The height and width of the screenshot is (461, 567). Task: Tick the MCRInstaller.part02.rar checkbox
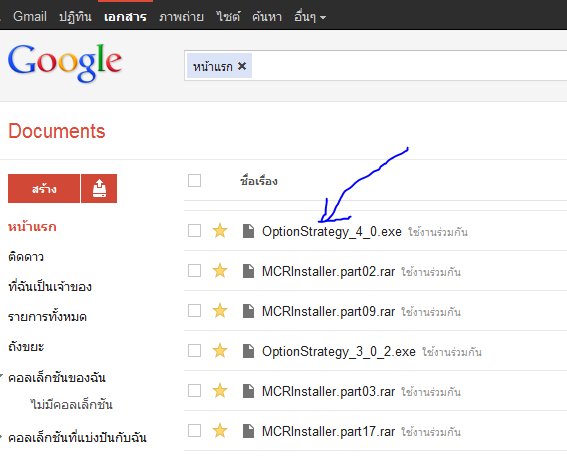(x=195, y=270)
